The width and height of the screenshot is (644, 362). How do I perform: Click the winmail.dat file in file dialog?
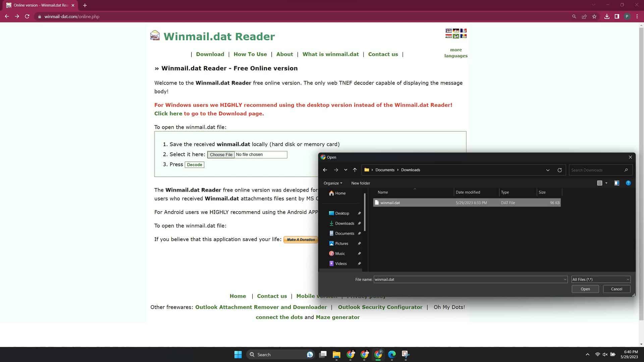point(390,202)
